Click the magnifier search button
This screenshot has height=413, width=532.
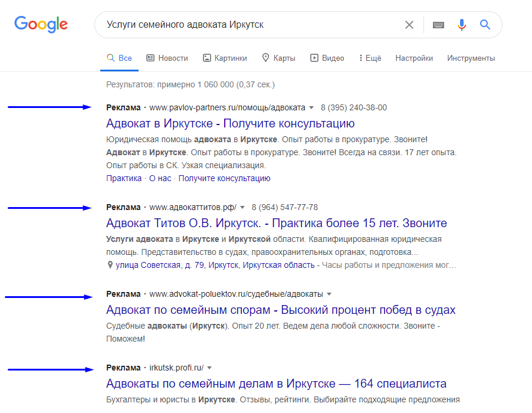point(485,24)
